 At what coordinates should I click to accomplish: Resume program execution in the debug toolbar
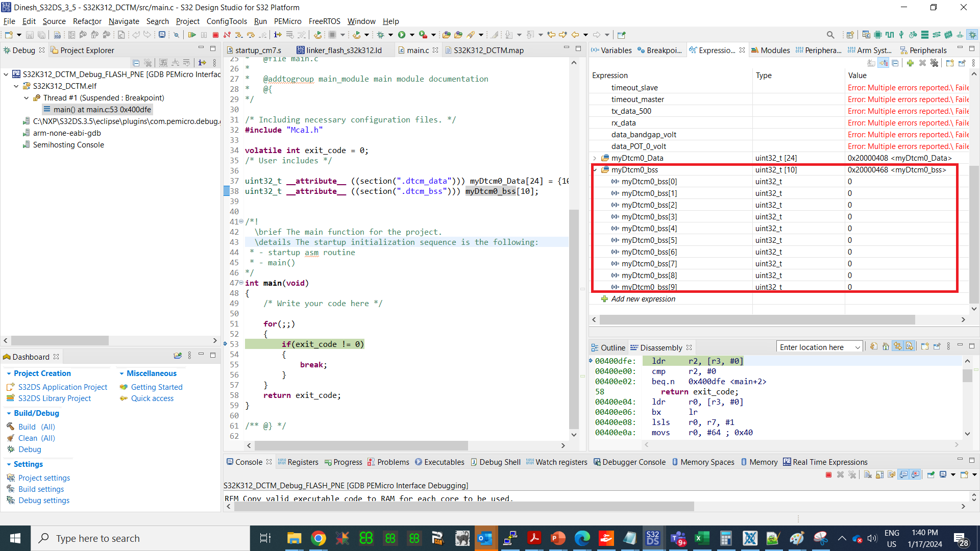pos(193,35)
